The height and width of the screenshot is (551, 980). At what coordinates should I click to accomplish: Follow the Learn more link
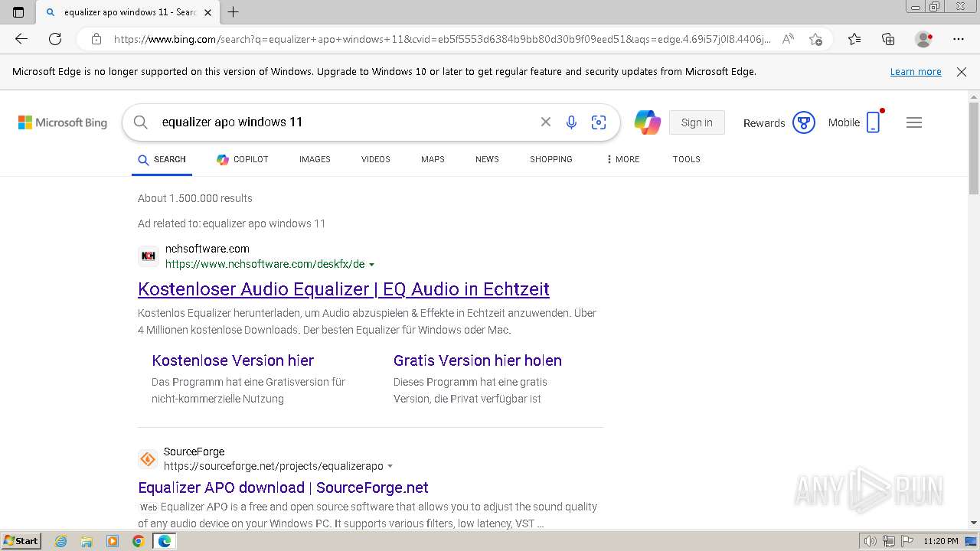[x=916, y=72]
